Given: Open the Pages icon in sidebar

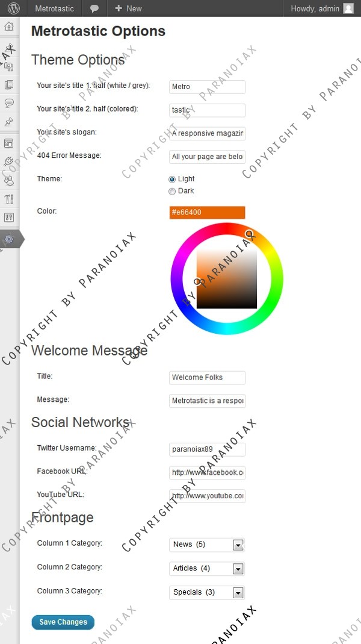Looking at the screenshot, I should 9,84.
